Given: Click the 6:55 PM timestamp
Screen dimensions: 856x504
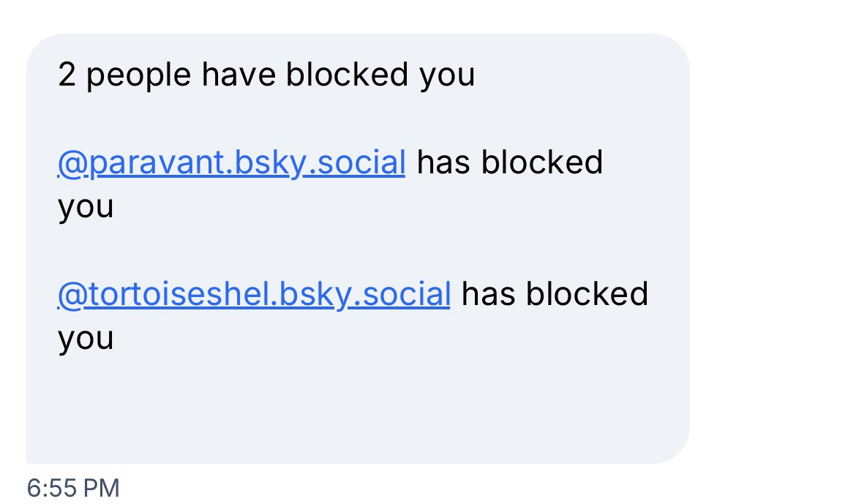Looking at the screenshot, I should 73,487.
